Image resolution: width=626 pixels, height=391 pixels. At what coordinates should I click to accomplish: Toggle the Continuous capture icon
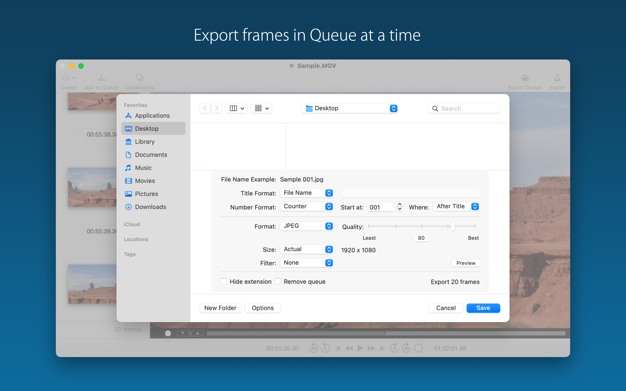139,77
